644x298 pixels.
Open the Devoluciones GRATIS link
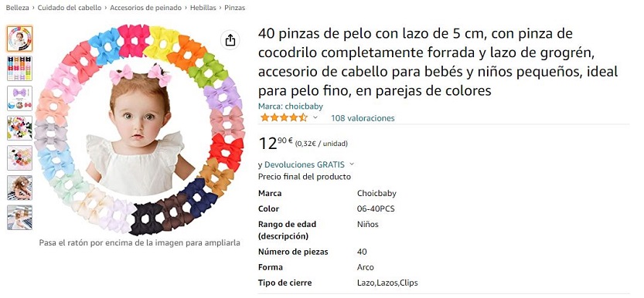click(305, 164)
